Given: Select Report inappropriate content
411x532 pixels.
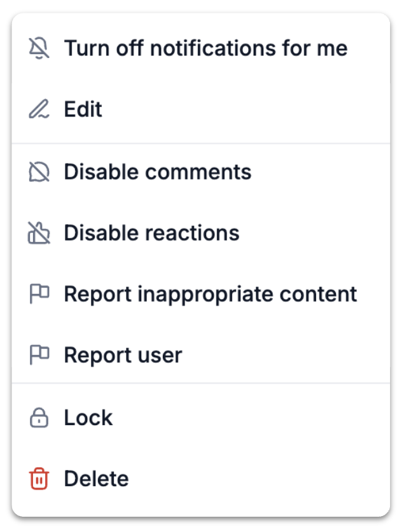Looking at the screenshot, I should [x=201, y=294].
